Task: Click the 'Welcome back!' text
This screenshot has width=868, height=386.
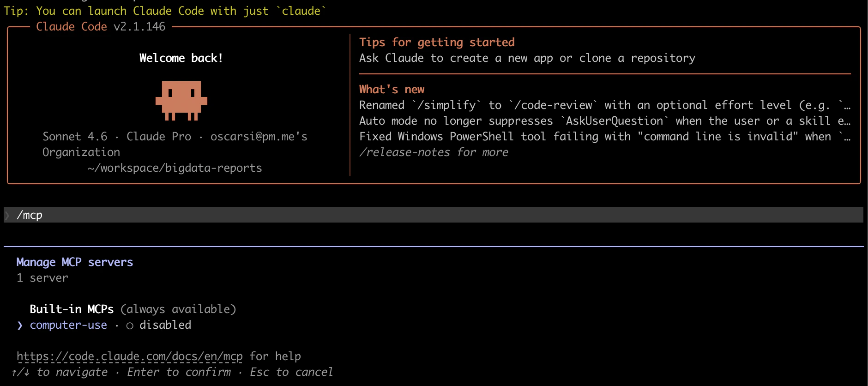Action: (181, 58)
